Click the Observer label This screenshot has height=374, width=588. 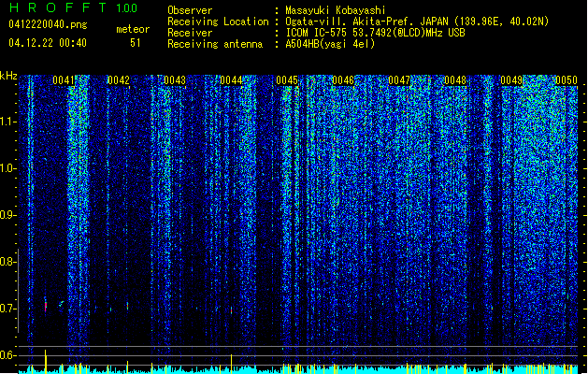[x=190, y=10]
